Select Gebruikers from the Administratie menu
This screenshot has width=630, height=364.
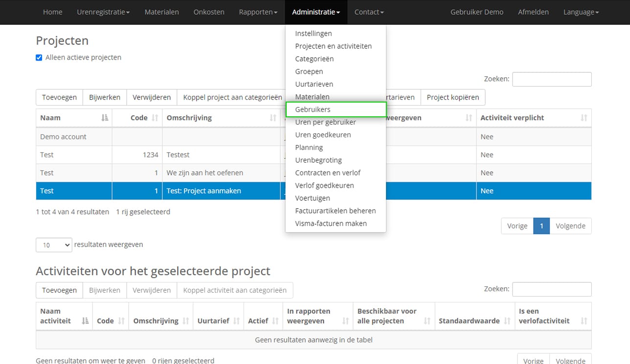click(x=313, y=109)
